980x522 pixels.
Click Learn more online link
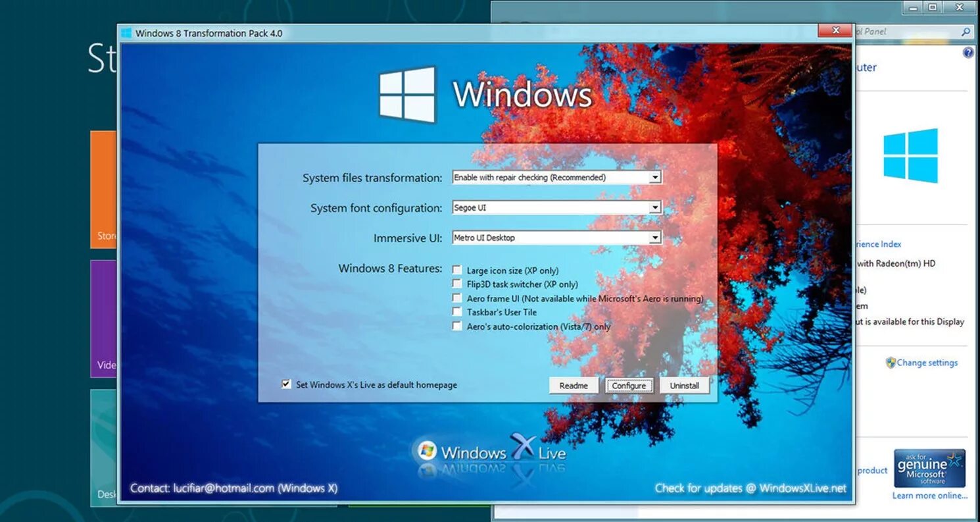[930, 496]
